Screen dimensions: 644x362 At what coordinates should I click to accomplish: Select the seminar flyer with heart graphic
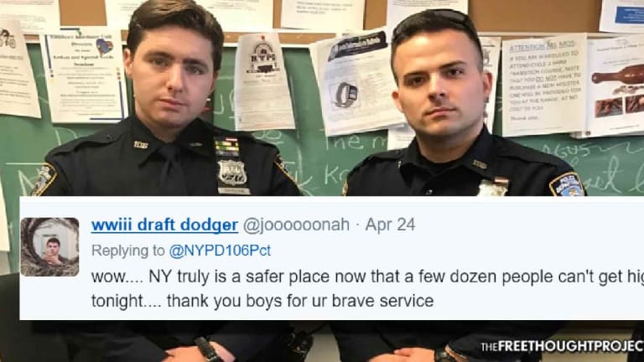coord(84,75)
